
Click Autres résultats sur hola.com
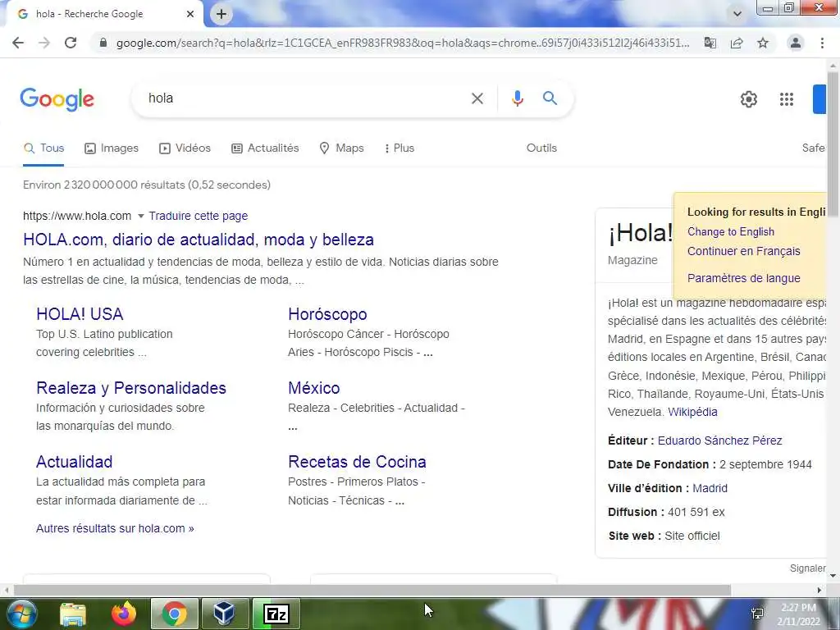[115, 528]
